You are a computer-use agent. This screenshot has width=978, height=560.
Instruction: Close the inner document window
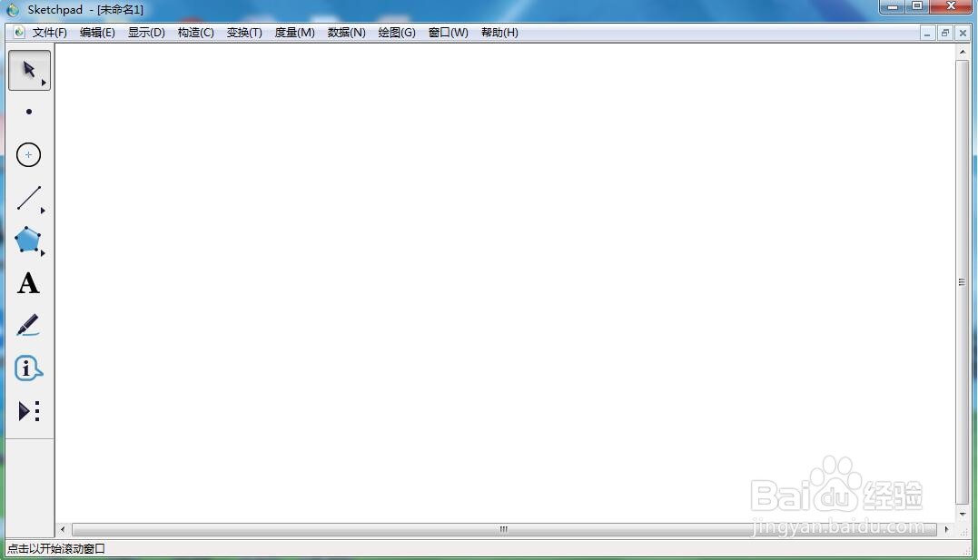[x=963, y=33]
